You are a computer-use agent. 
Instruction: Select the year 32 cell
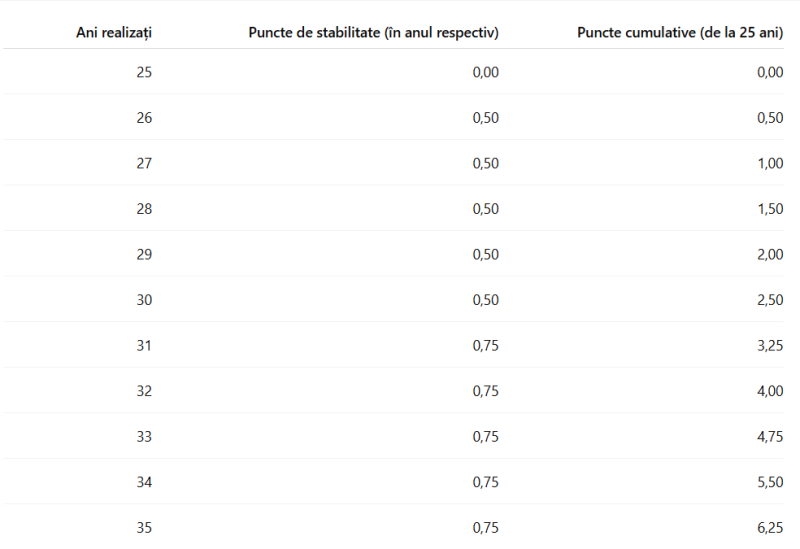143,391
